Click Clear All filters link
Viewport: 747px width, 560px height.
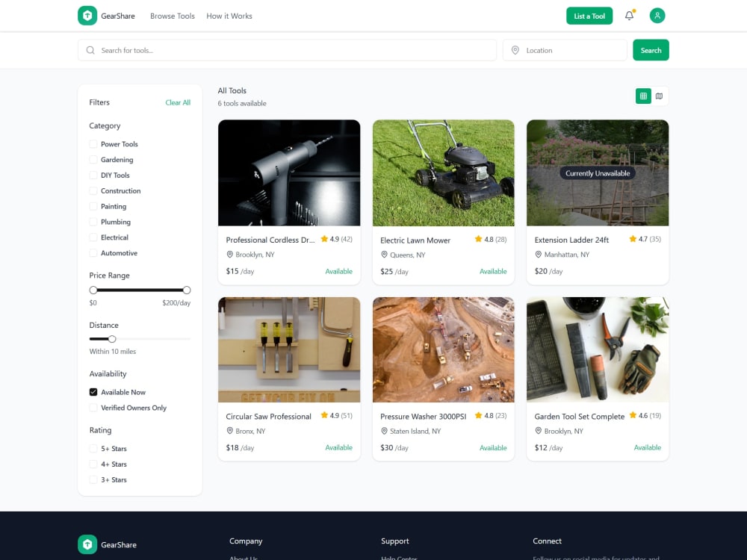pos(178,102)
